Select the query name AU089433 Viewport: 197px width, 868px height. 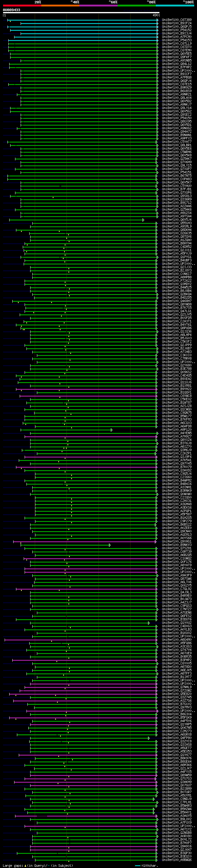point(11,10)
